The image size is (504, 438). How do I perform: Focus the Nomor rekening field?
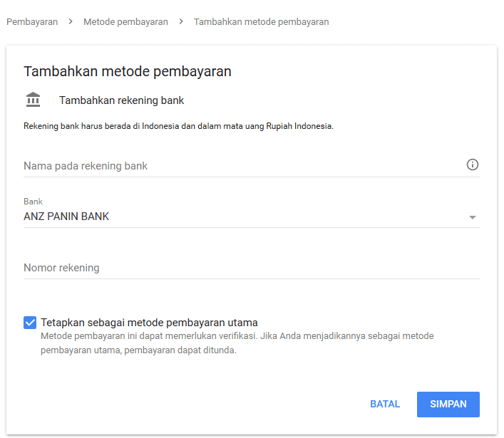coord(252,268)
